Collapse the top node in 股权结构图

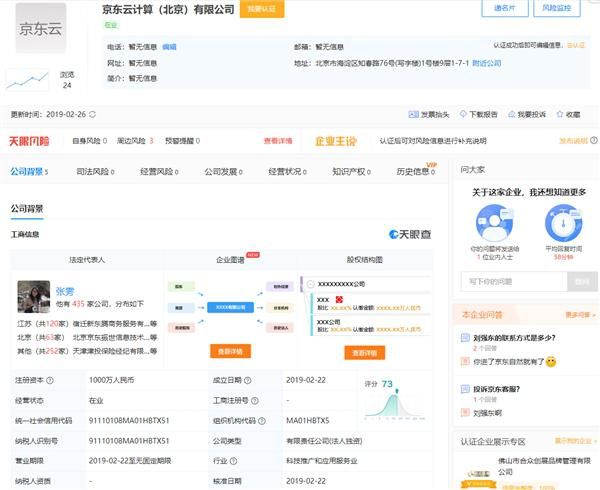311,284
